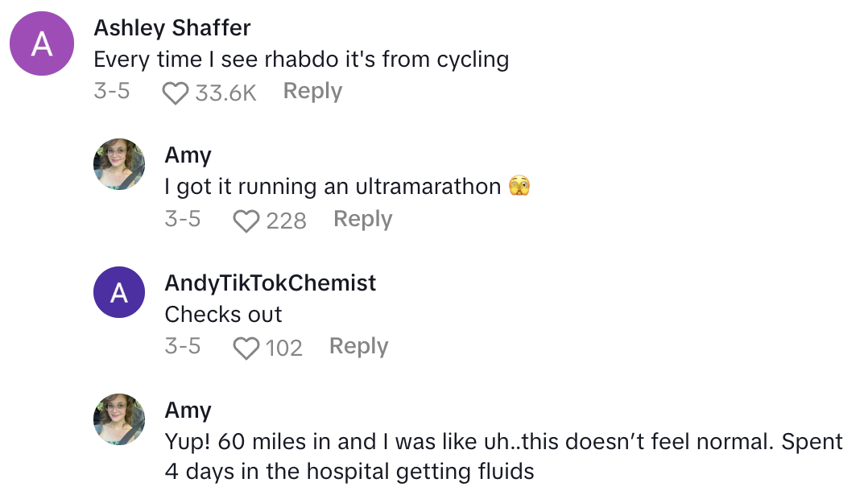
Task: Click the 3-5 date under Ashley's comment
Action: point(112,92)
